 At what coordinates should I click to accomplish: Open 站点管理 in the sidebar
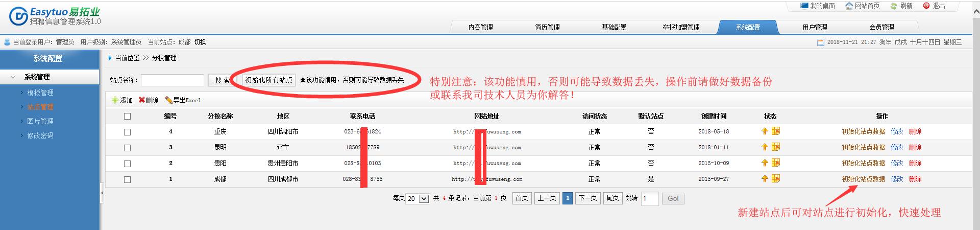pos(40,107)
